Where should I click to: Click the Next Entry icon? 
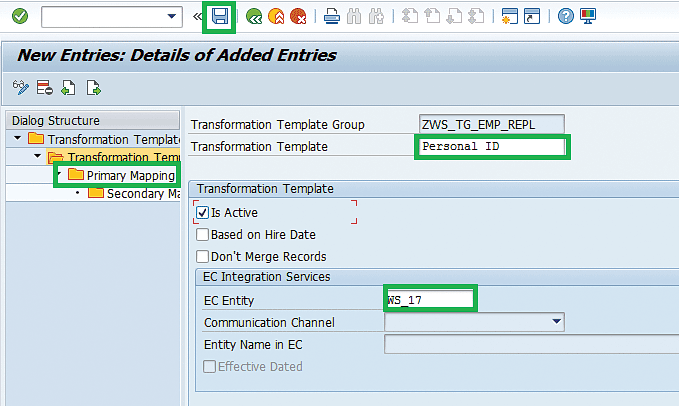93,88
